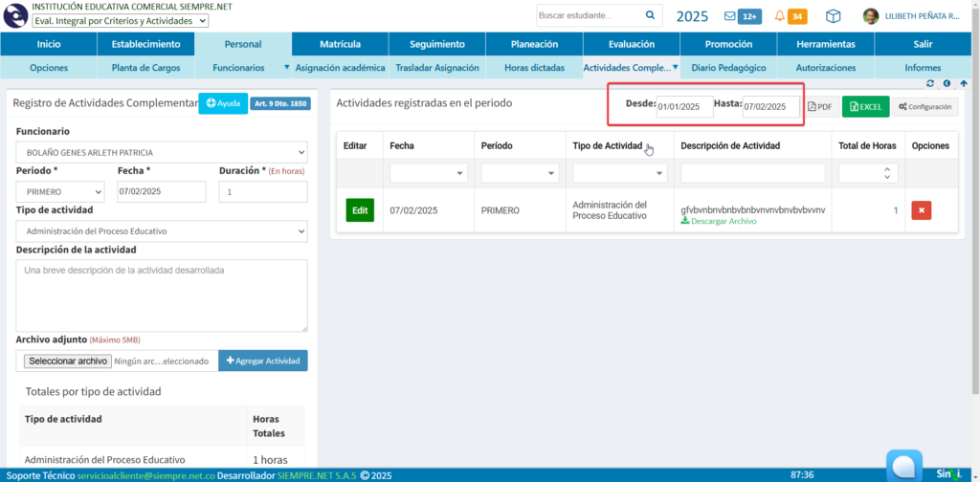
Task: Click the up arrow icon below Informes
Action: click(962, 83)
